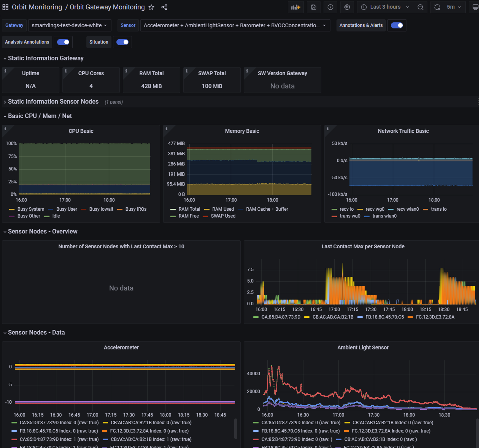This screenshot has height=448, width=479.
Task: Open the Gateway device dropdown
Action: [69, 25]
